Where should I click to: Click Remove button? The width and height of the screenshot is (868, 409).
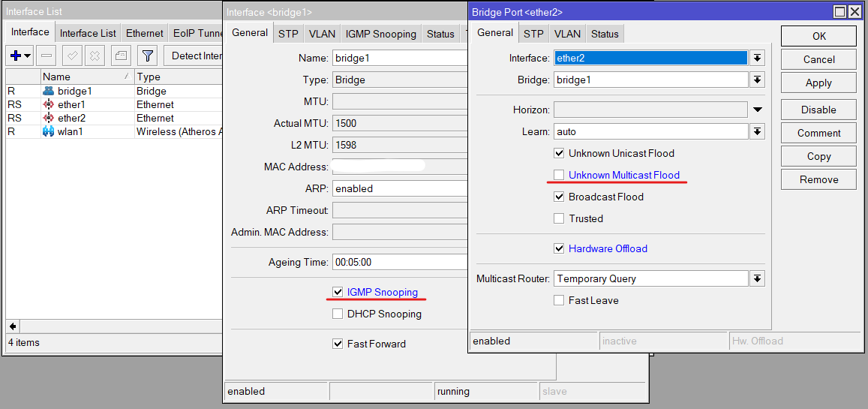point(818,179)
